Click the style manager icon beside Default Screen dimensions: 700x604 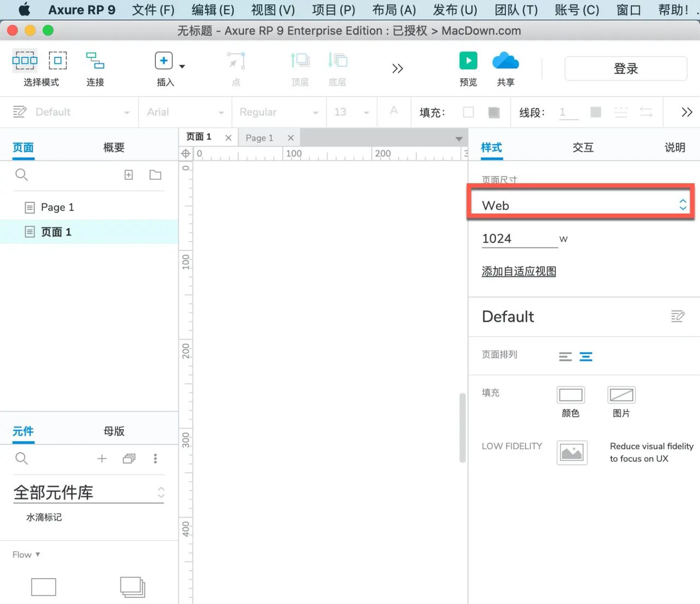[20, 112]
